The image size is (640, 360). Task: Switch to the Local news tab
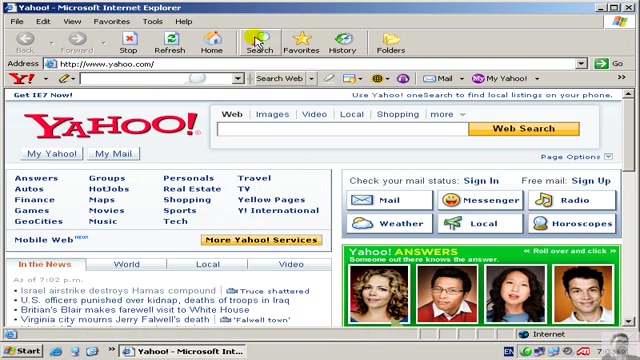coord(207,264)
